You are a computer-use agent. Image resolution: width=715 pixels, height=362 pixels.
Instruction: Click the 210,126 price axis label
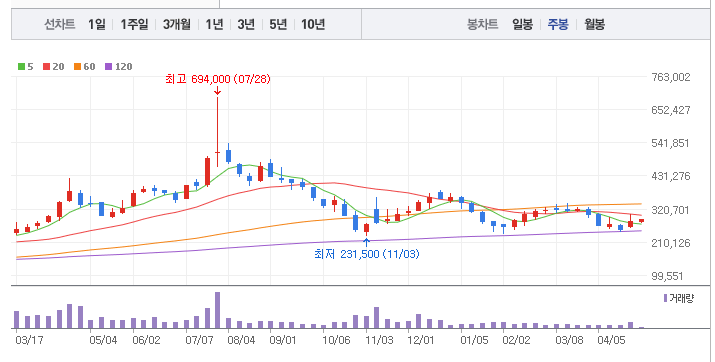[x=671, y=243]
